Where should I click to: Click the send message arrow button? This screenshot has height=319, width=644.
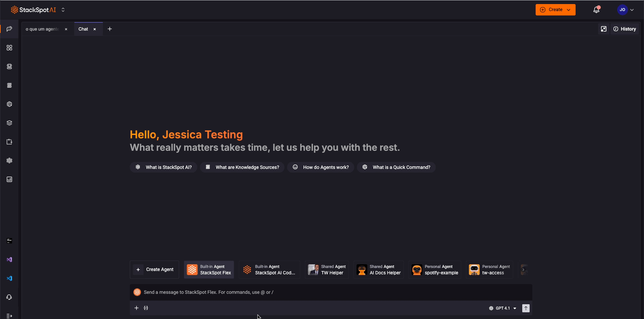(526, 308)
